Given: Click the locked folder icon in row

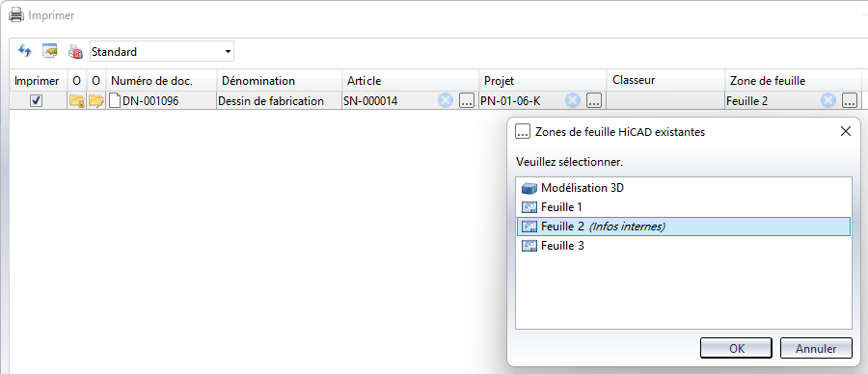Looking at the screenshot, I should pos(77,100).
